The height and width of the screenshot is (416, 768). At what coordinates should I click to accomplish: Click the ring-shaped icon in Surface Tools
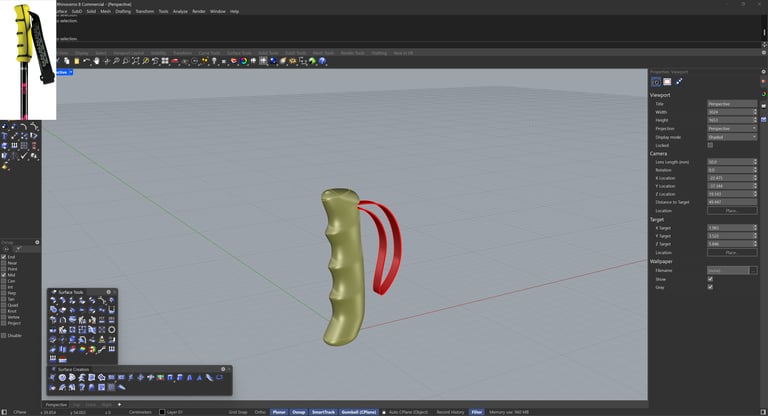[x=112, y=330]
